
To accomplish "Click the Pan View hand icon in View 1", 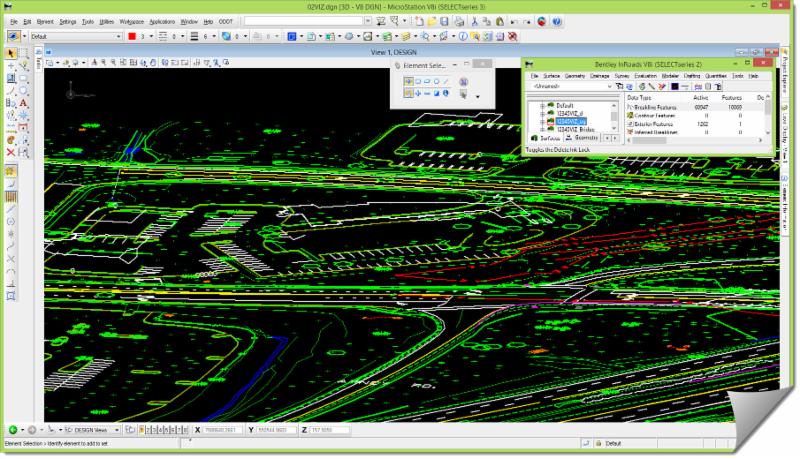I will click(x=153, y=63).
